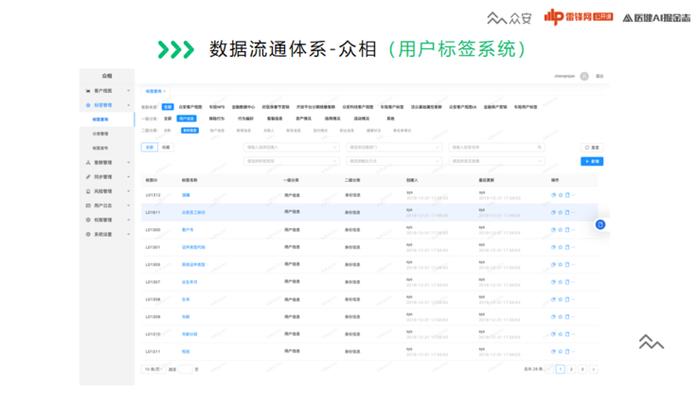The width and height of the screenshot is (700, 394).
Task: Open the page-size dropdown in the footer
Action: 153,369
